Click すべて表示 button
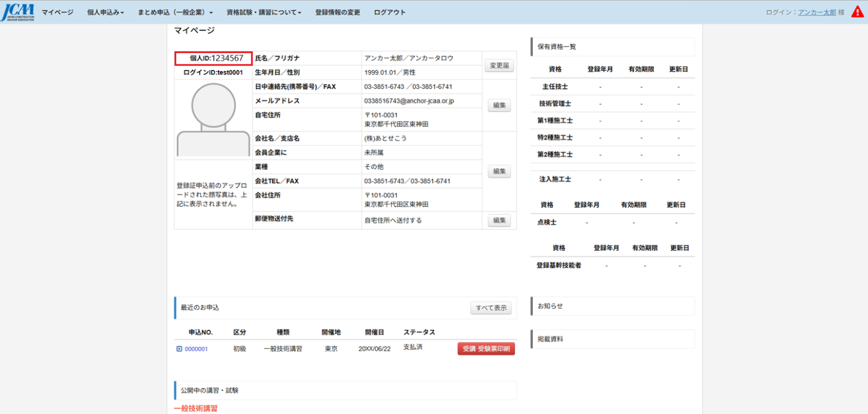 [491, 308]
